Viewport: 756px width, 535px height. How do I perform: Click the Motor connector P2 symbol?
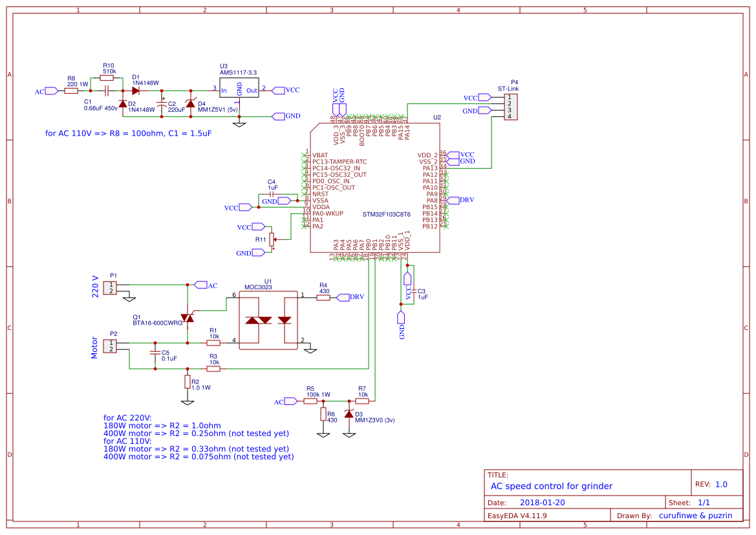coord(109,346)
